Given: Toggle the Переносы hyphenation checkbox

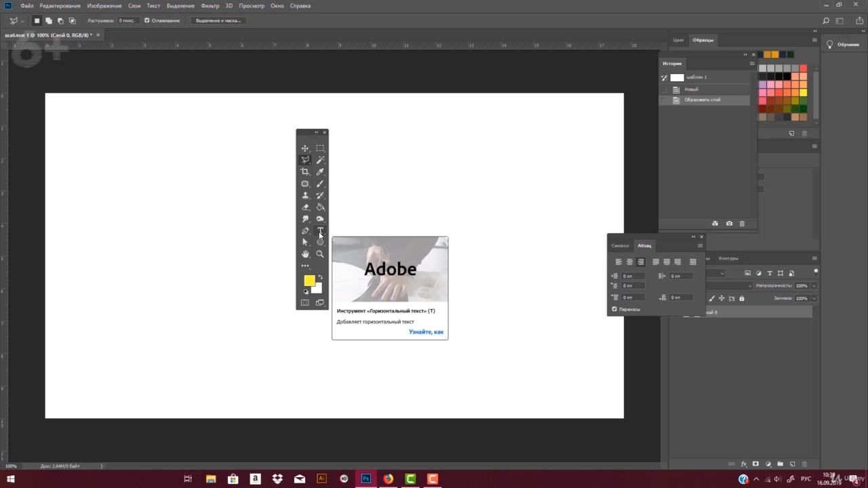Looking at the screenshot, I should coord(614,309).
